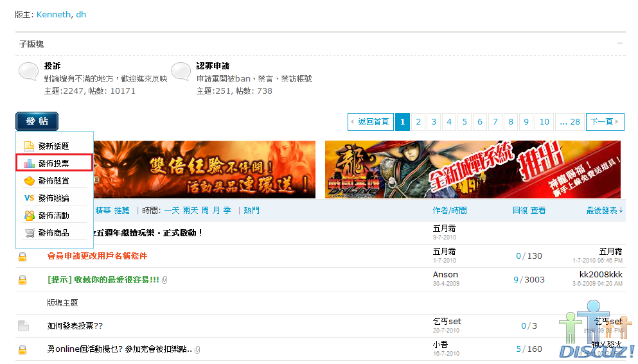
Task: Open moderator Kenneth's profile link
Action: click(55, 14)
